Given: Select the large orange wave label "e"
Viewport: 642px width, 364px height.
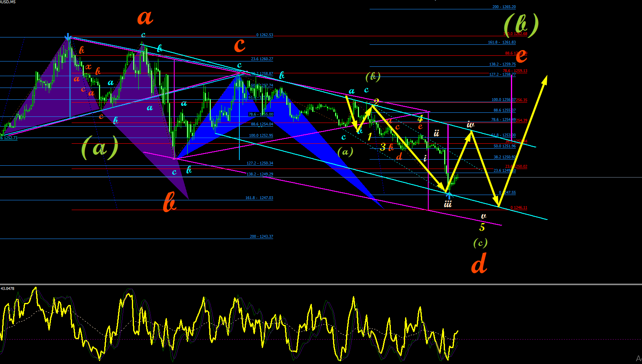Looking at the screenshot, I should point(521,57).
